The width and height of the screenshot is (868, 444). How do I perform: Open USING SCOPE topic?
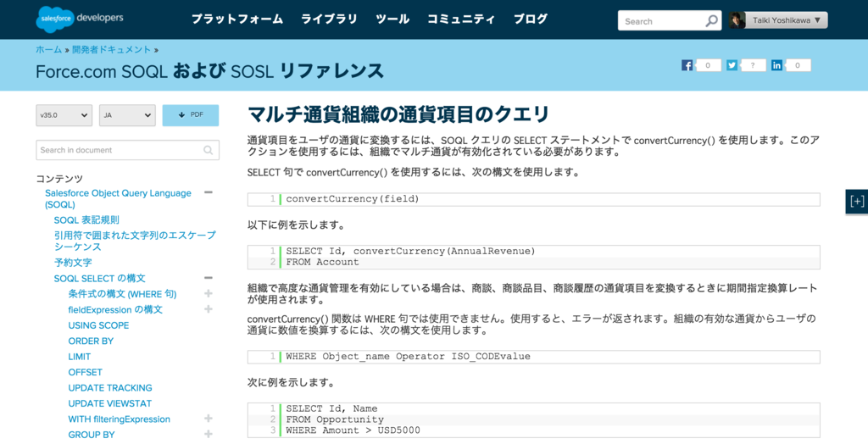coord(98,325)
